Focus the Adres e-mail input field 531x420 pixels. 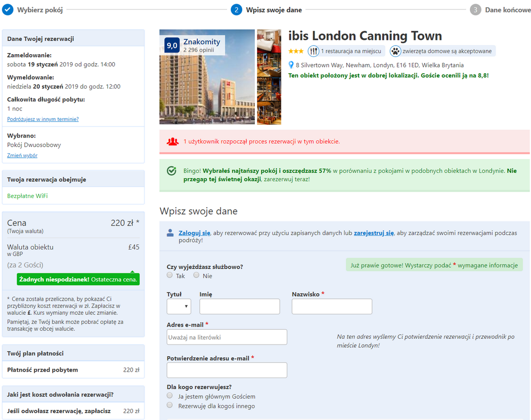pyautogui.click(x=227, y=337)
